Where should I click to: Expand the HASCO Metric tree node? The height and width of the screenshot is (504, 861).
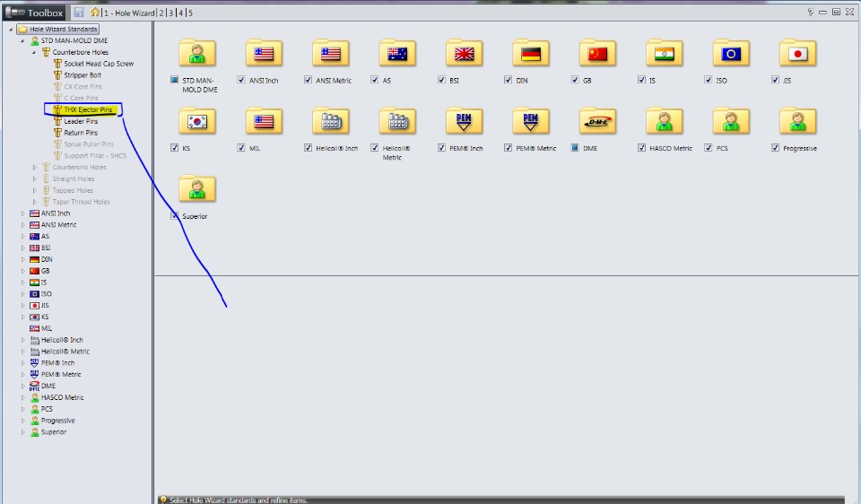(22, 397)
